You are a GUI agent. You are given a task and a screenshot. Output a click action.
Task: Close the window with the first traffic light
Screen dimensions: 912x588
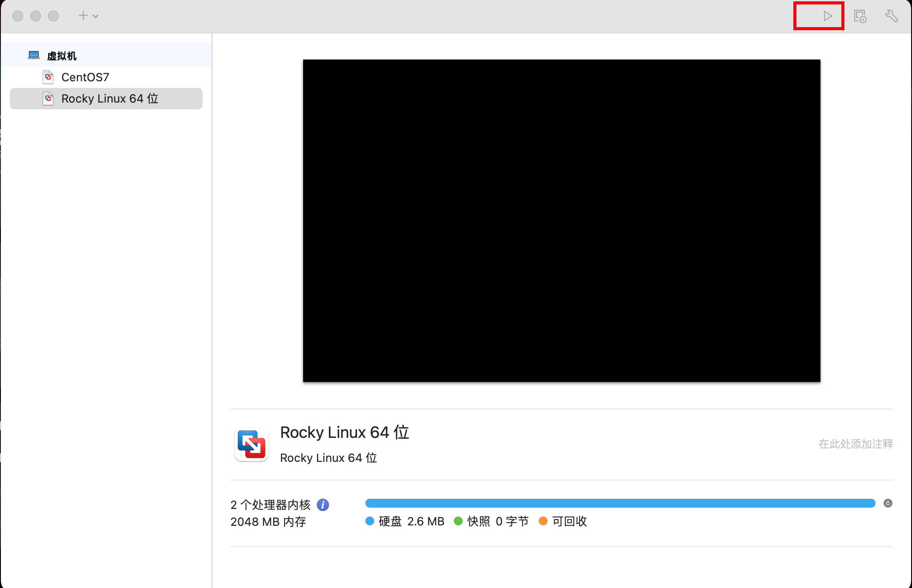click(x=18, y=16)
